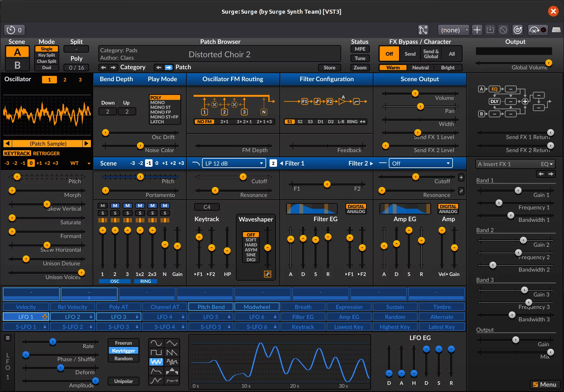Screen dimensions: 564x392
Task: Open the Zoom menu
Action: point(360,68)
